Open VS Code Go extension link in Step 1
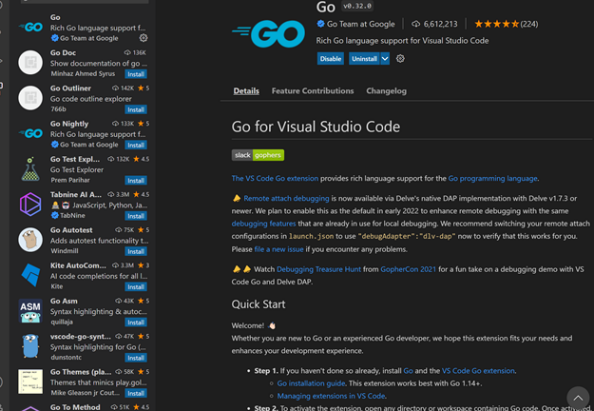Screen dimensions: 594x411 pyautogui.click(x=478, y=371)
